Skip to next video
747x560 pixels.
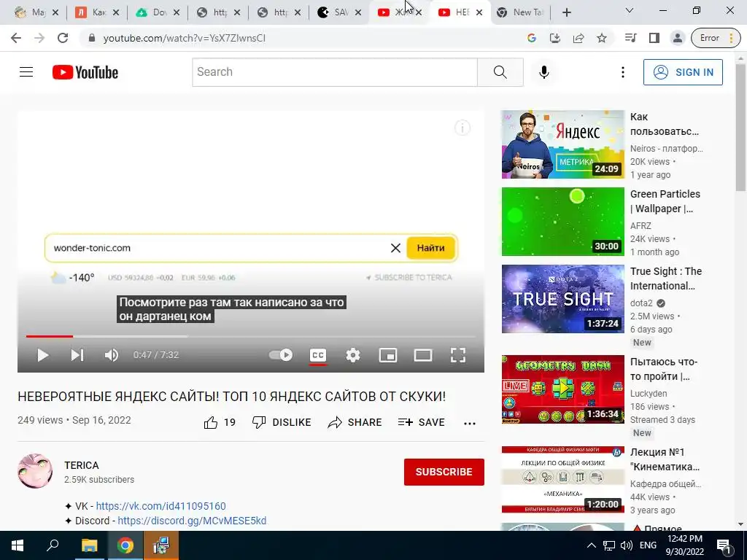coord(77,355)
